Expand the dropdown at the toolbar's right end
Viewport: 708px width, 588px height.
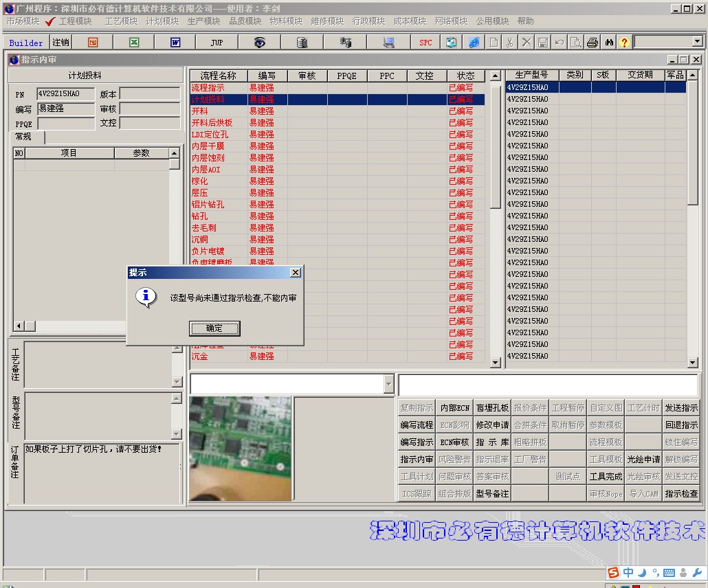pyautogui.click(x=697, y=42)
